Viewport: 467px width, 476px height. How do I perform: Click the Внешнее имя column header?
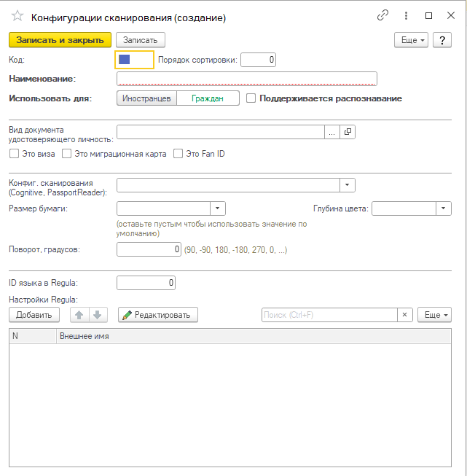[x=254, y=336]
